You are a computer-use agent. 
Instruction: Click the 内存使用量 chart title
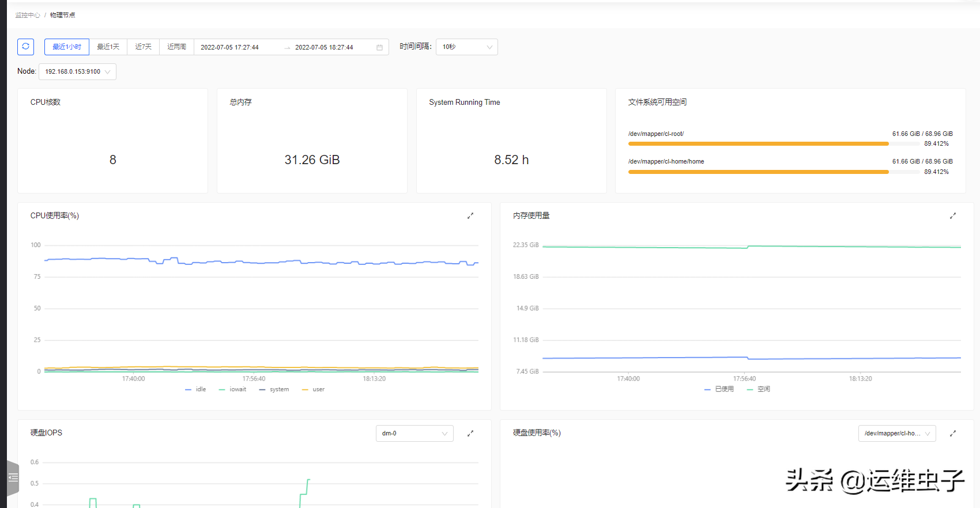pos(532,215)
